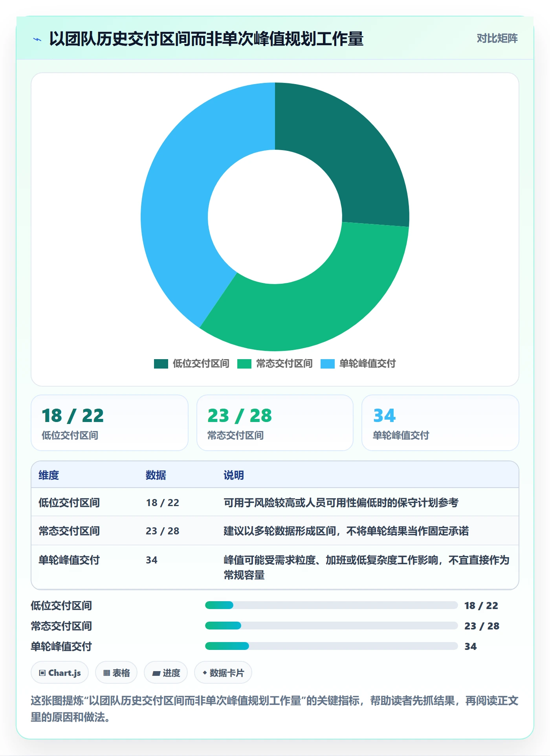This screenshot has width=550, height=756.
Task: Click the 数据 column header
Action: pos(156,475)
